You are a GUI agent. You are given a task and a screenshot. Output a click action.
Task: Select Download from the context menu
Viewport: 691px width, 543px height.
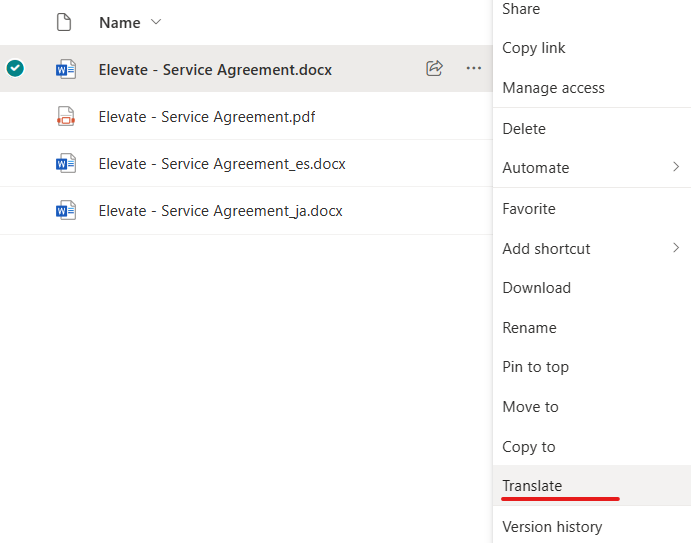click(536, 288)
